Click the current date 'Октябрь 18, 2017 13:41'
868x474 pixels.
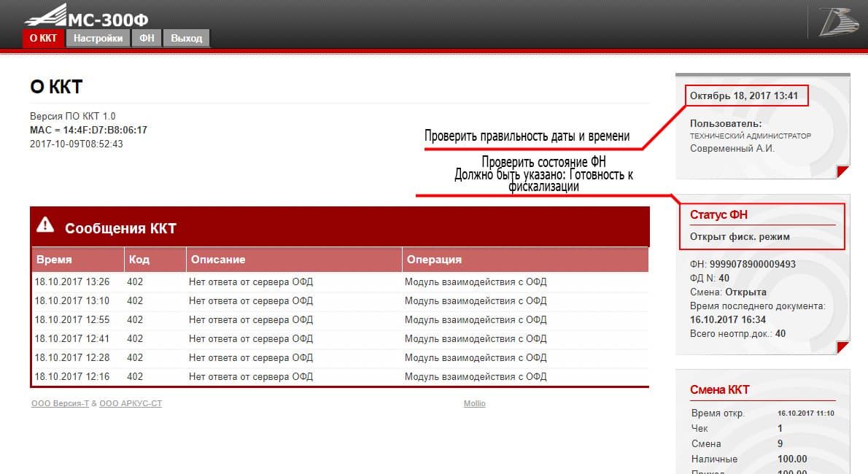(744, 96)
